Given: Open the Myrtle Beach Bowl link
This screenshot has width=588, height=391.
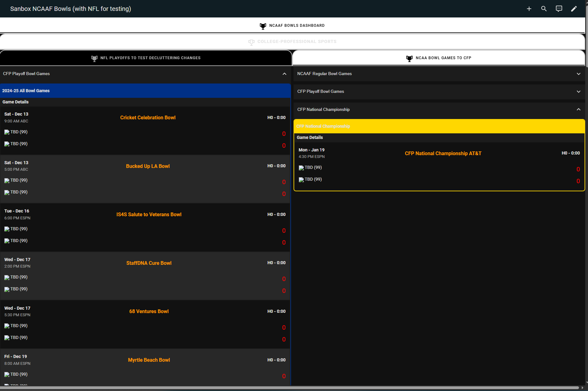Looking at the screenshot, I should point(149,360).
